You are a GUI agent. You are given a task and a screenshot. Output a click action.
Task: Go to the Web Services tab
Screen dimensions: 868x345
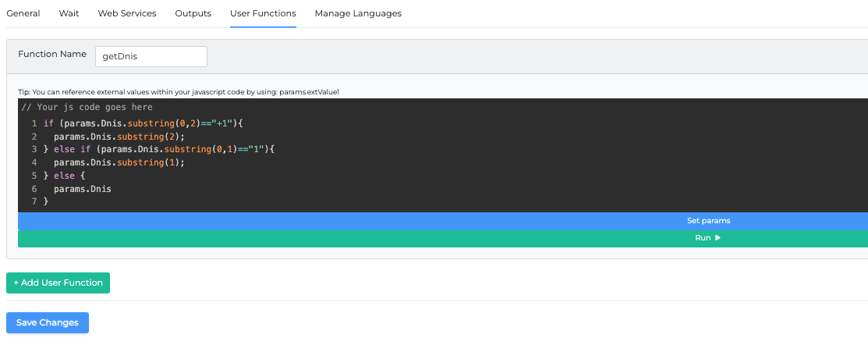[126, 13]
